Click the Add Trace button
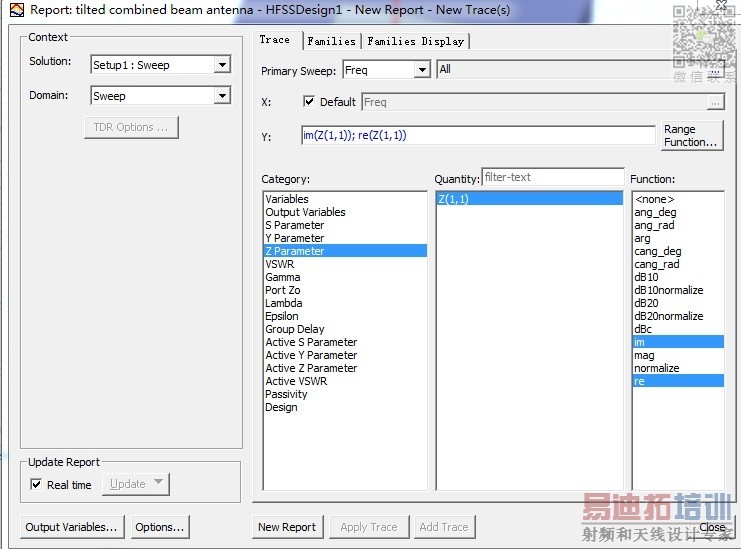This screenshot has height=549, width=741. pyautogui.click(x=444, y=527)
